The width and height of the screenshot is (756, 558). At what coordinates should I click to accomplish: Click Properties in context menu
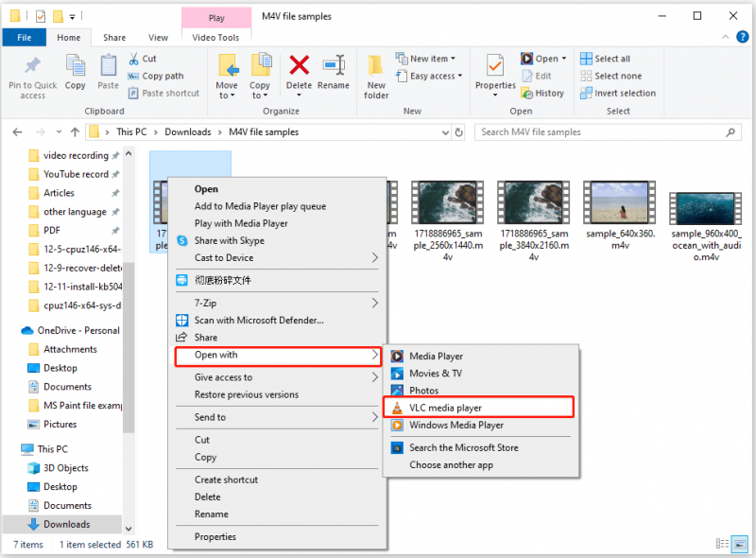point(279,537)
